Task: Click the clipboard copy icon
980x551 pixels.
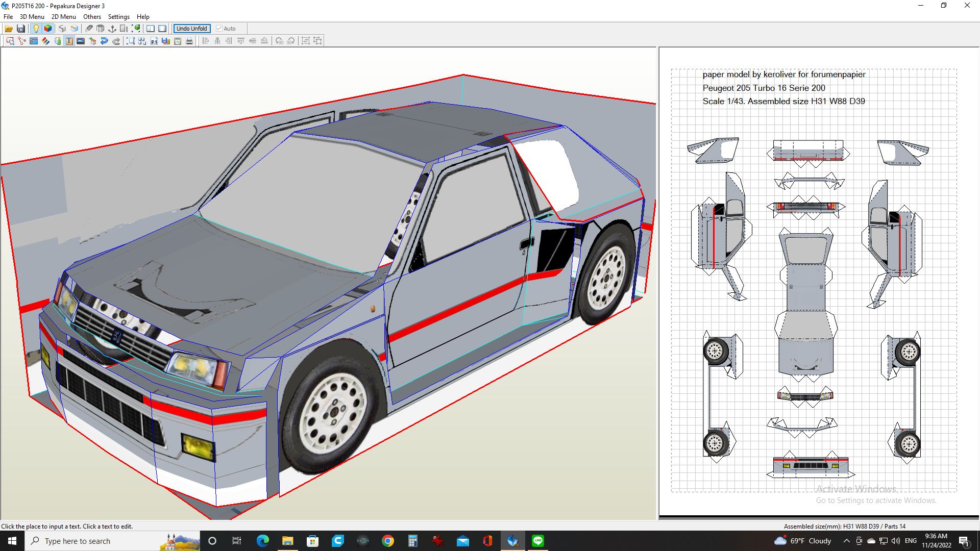Action: click(x=178, y=41)
